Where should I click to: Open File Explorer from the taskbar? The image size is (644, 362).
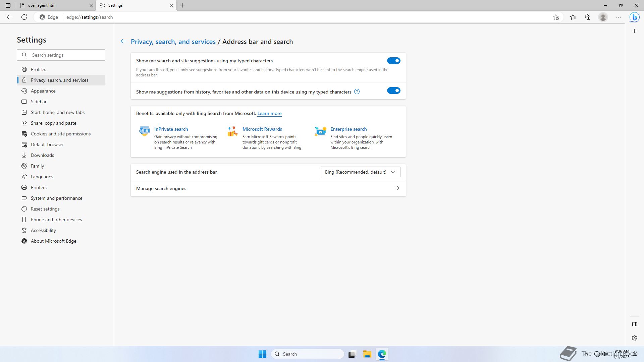click(367, 354)
